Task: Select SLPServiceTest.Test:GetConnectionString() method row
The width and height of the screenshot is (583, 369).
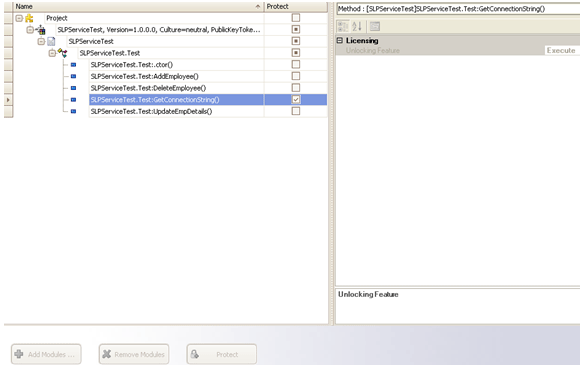Action: 176,100
